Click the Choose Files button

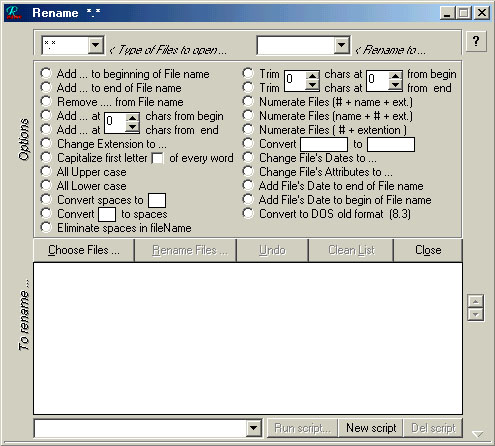click(84, 250)
